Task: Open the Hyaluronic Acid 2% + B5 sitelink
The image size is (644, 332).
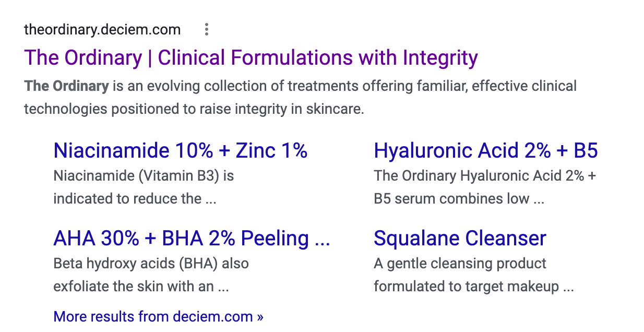Action: 486,150
